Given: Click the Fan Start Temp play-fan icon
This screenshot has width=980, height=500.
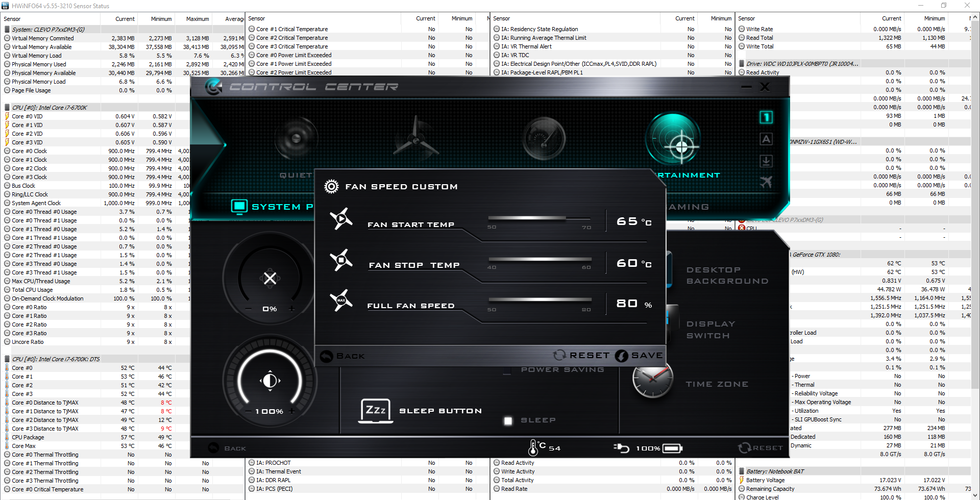Looking at the screenshot, I should click(341, 219).
